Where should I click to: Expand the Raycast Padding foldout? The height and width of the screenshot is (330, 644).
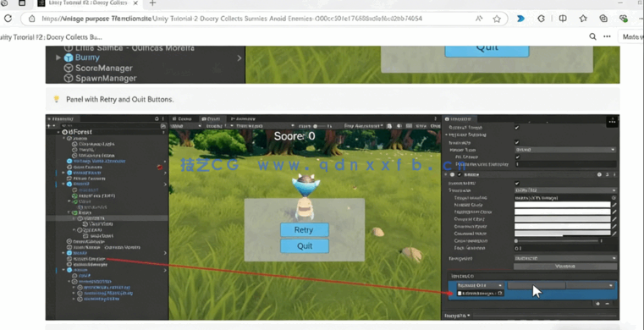click(x=447, y=135)
